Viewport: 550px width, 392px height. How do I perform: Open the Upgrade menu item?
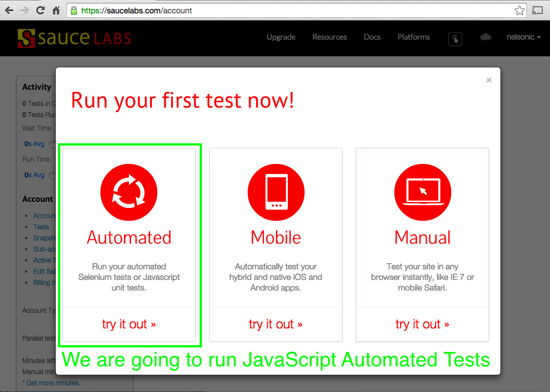281,37
